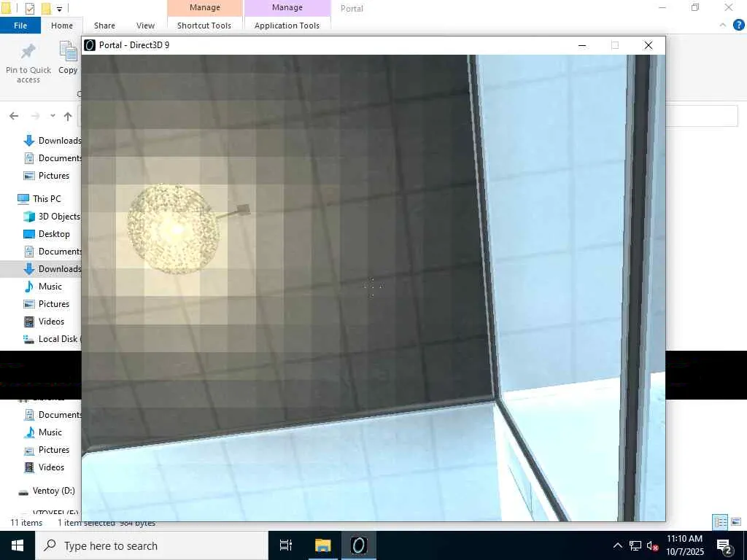Select the Shortcut Tools tab
Image resolution: width=747 pixels, height=560 pixels.
click(204, 26)
